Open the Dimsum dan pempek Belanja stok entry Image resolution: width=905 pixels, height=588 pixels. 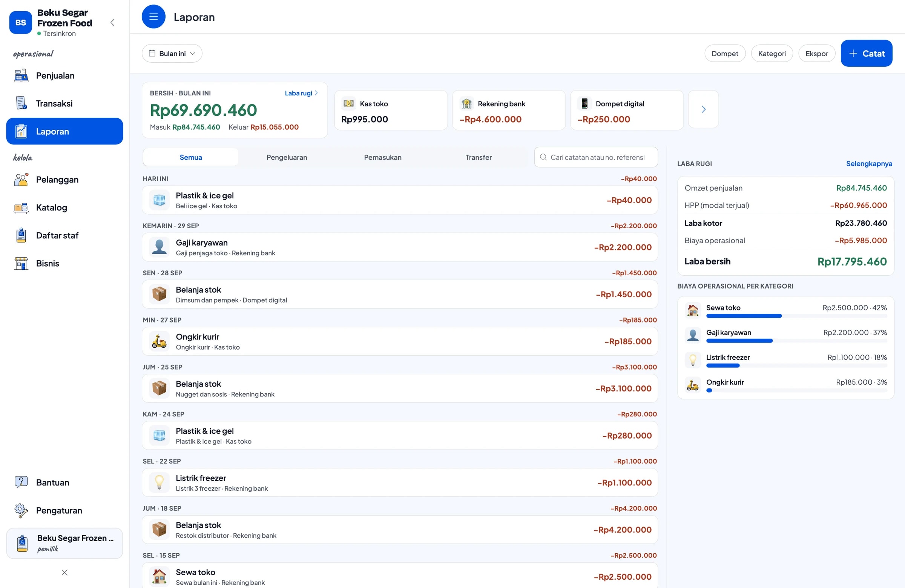tap(400, 295)
